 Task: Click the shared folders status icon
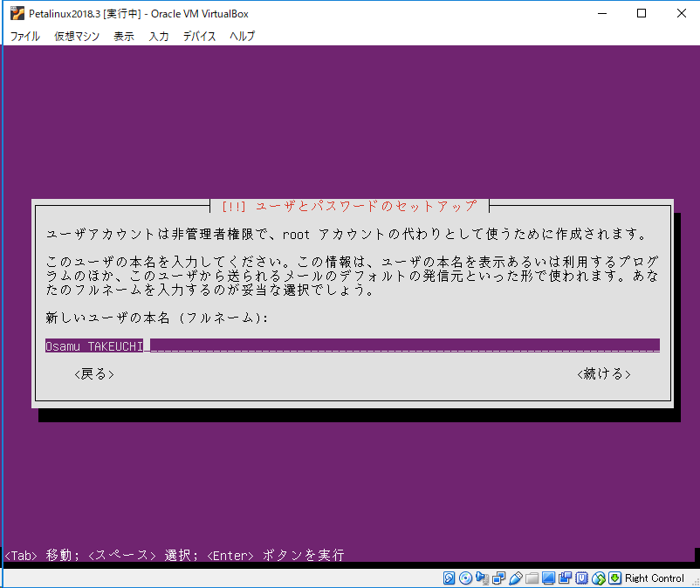pyautogui.click(x=533, y=578)
